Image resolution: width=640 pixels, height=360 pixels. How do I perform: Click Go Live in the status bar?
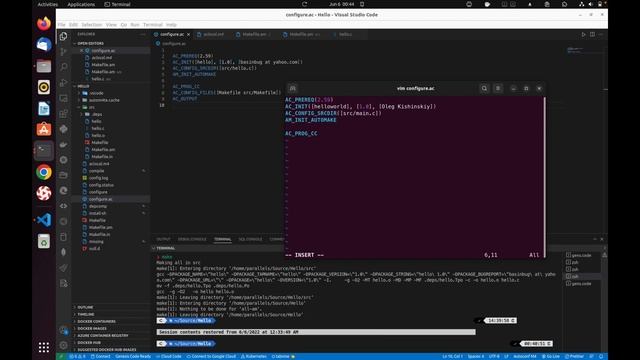(x=551, y=356)
